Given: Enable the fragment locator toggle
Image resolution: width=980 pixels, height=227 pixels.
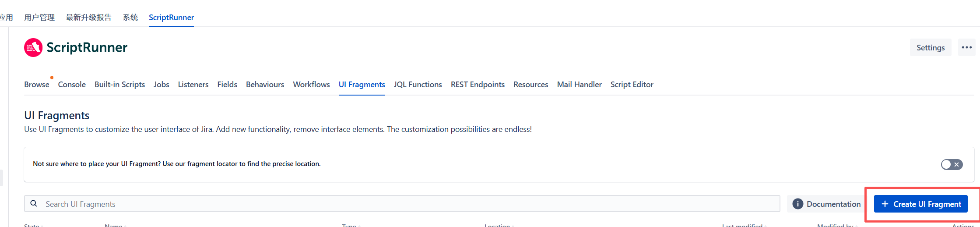Looking at the screenshot, I should click(x=952, y=164).
